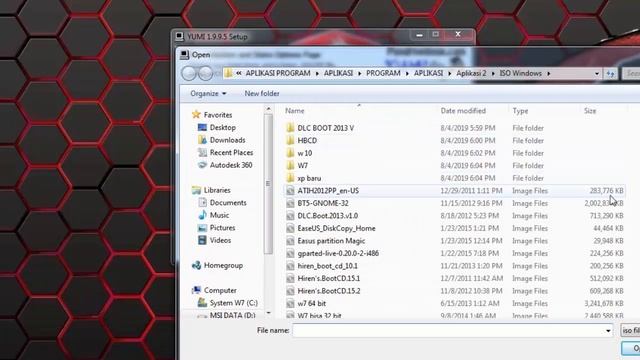The image size is (640, 360).
Task: Click inside the File name input field
Action: click(x=448, y=331)
